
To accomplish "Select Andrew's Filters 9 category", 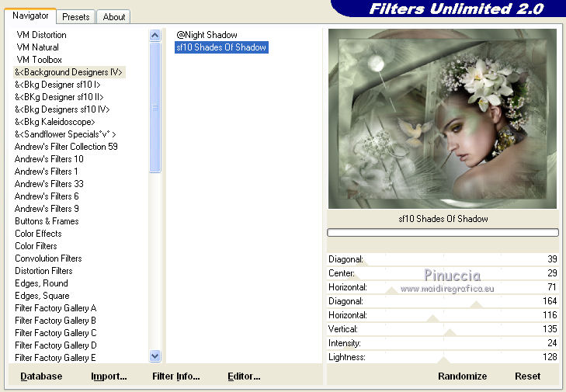I will coord(47,209).
